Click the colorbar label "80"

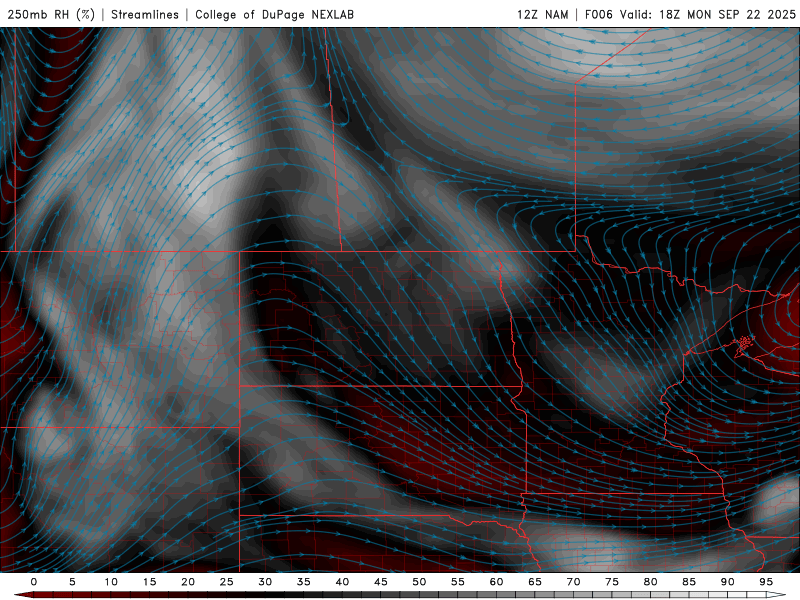point(650,582)
